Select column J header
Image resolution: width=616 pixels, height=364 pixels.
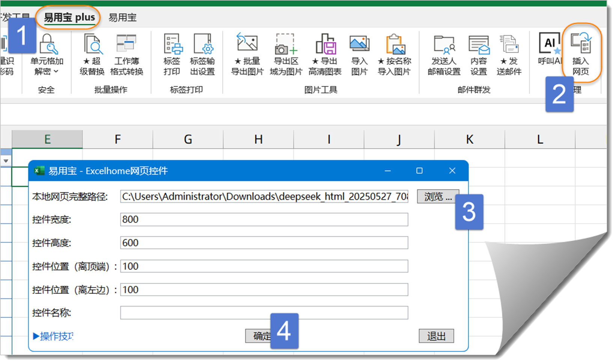point(399,139)
